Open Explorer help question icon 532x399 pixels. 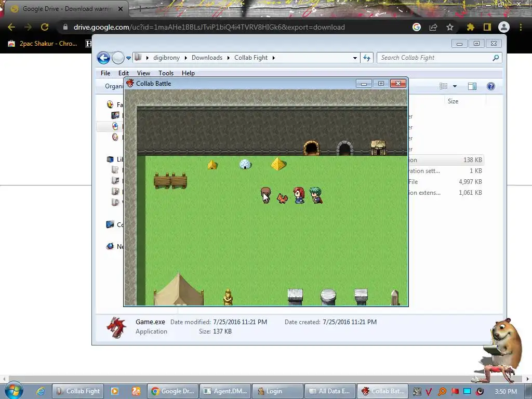(x=490, y=86)
